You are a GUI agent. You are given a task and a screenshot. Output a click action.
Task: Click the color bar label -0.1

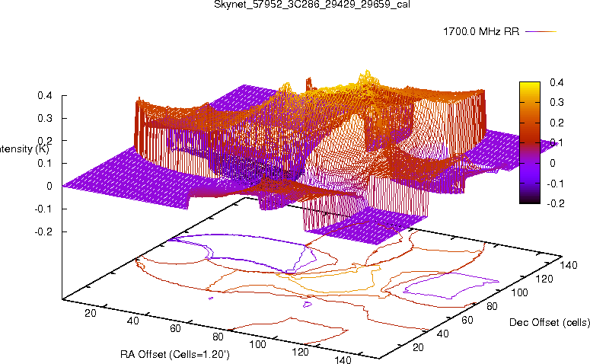[x=556, y=184]
